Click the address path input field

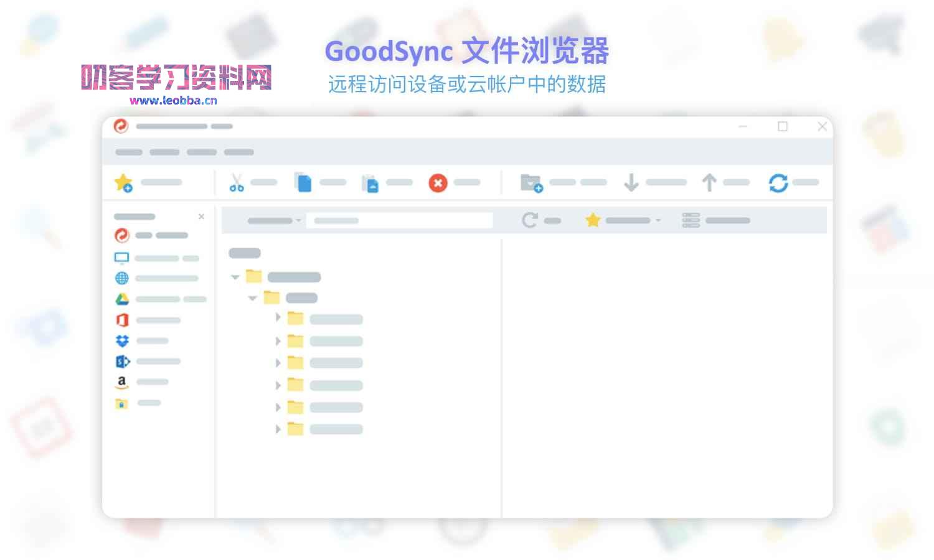click(399, 220)
